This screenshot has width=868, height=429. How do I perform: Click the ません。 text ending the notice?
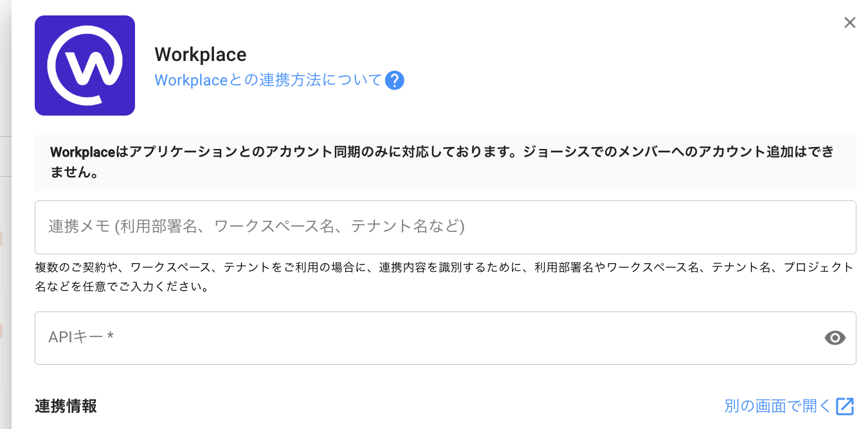coord(74,173)
